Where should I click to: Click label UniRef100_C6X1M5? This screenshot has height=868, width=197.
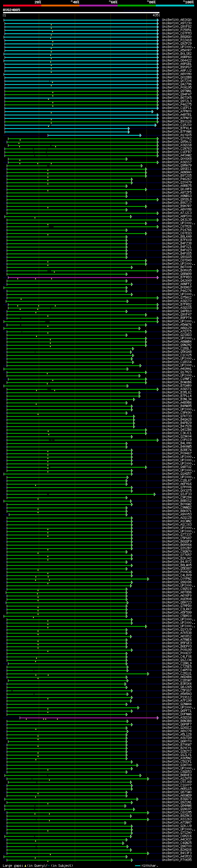177,813
